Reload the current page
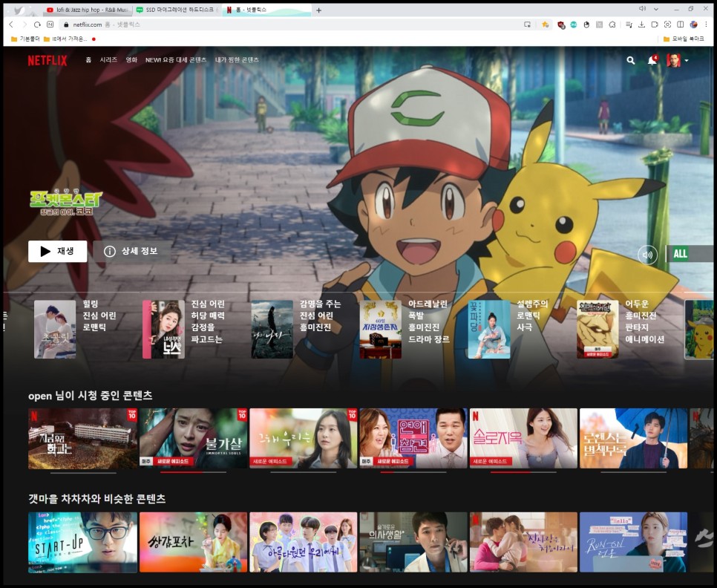Viewport: 717px width, 588px height. pyautogui.click(x=38, y=24)
